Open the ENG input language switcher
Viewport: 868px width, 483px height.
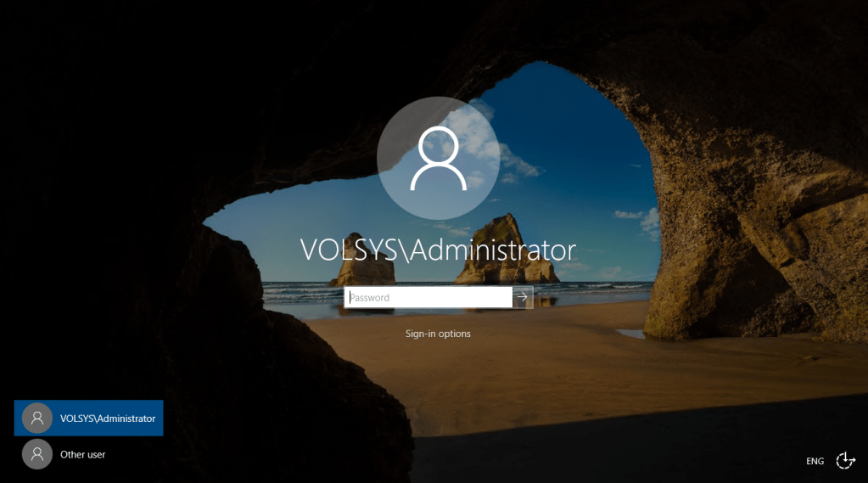tap(815, 461)
